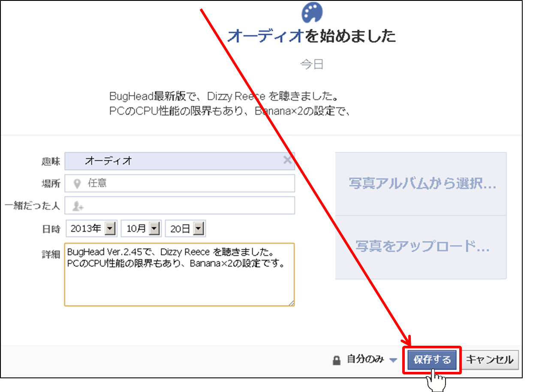533x392 pixels.
Task: Click the add-person icon in 一緒だった人
Action: pos(78,206)
